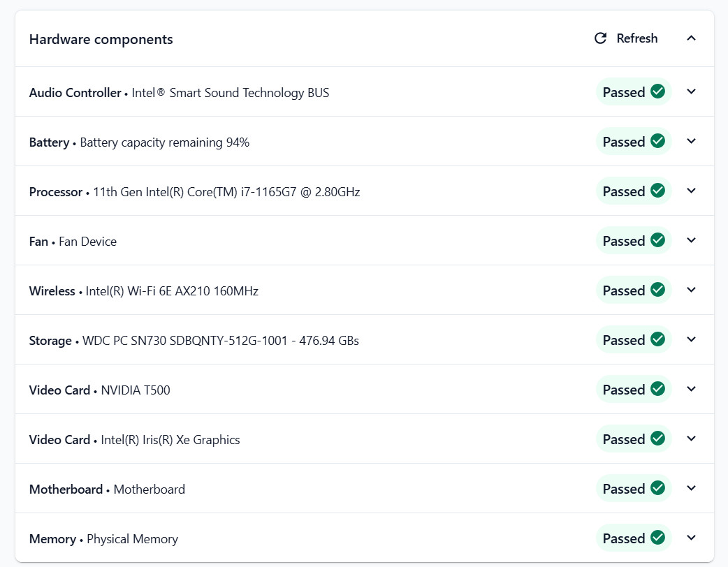Click the Wireless row green check icon

657,290
